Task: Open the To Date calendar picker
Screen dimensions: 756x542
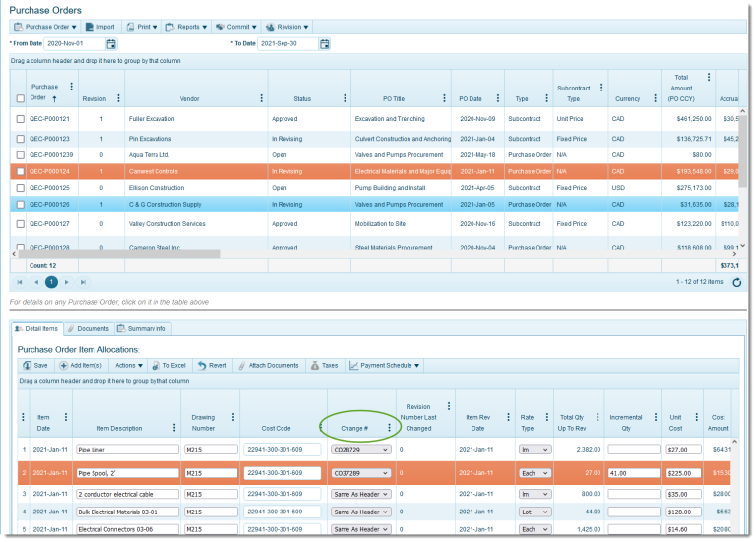Action: point(325,44)
